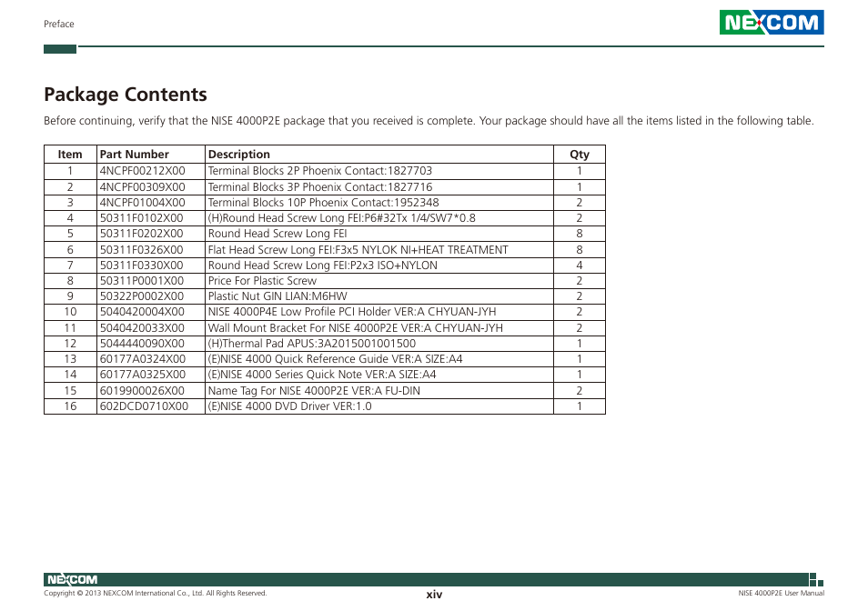
Task: Click the intro sentence beginning "Before continuing"
Action: click(x=429, y=121)
